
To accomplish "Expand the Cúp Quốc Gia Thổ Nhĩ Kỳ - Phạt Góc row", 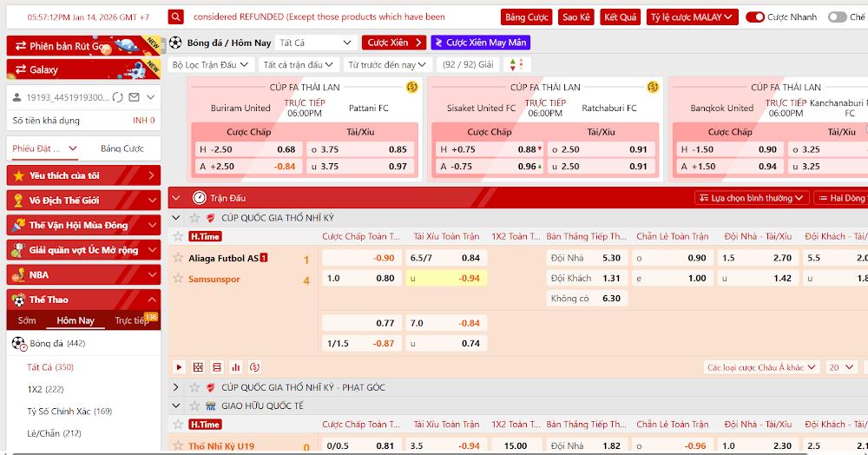I will (175, 387).
